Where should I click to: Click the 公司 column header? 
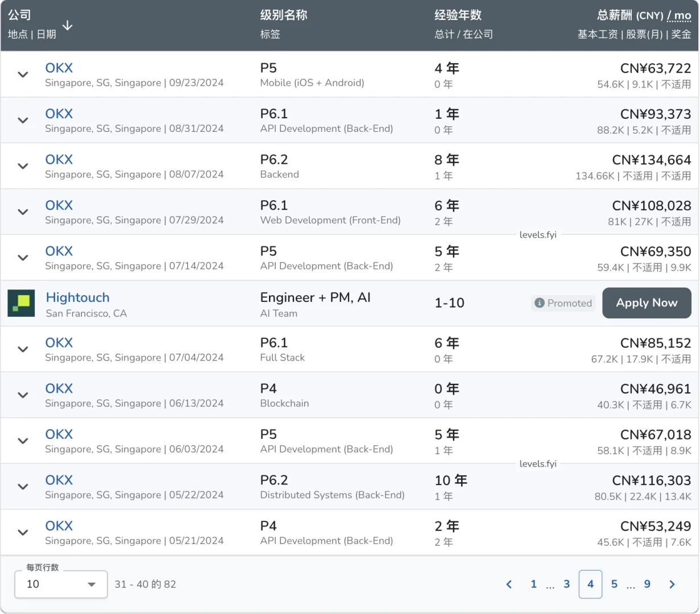[x=19, y=15]
